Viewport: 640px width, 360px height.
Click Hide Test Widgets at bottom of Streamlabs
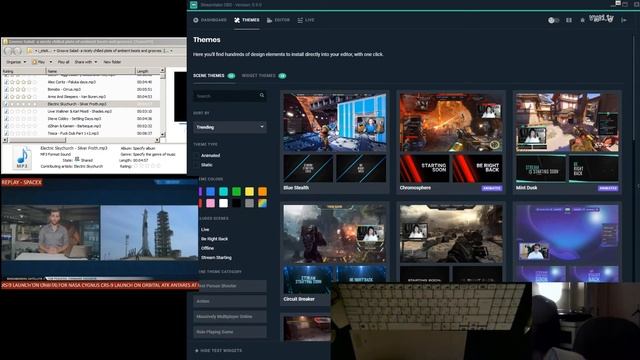tap(218, 351)
